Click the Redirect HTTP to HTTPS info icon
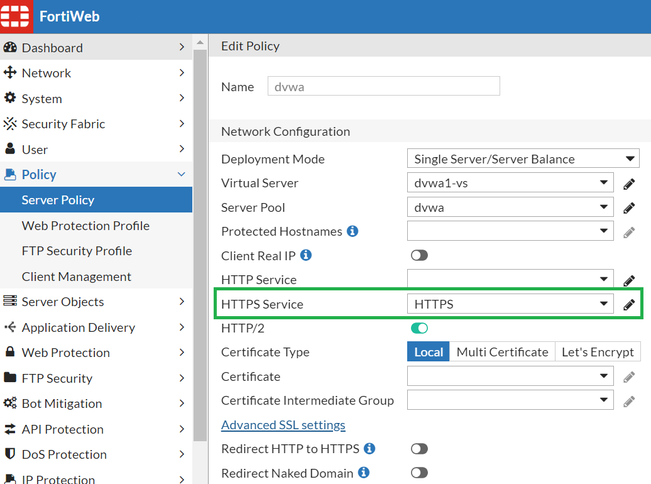Image resolution: width=651 pixels, height=484 pixels. pos(369,449)
